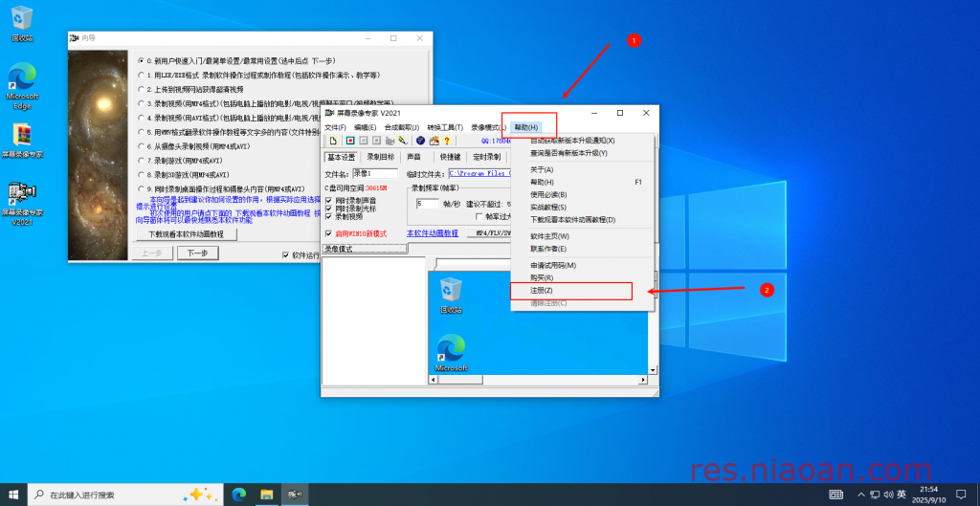980x506 pixels.
Task: Click the pencil edit icon in toolbar
Action: (403, 141)
